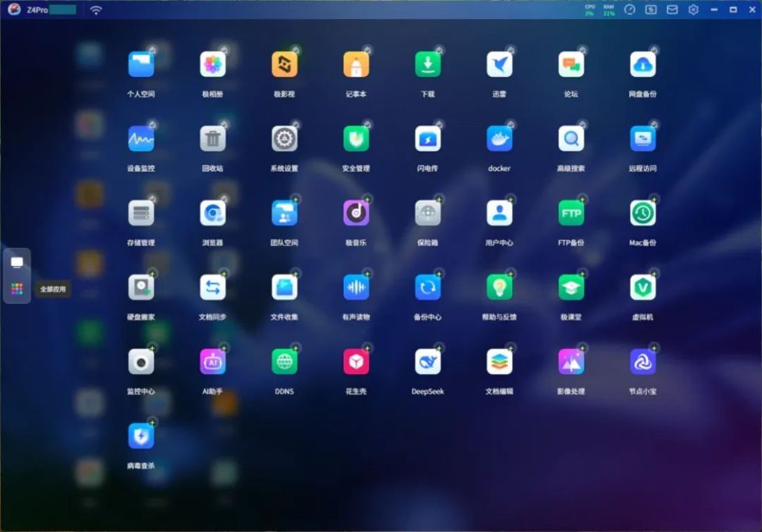
Task: Open the 硬盘搬家 disk migration app
Action: pyautogui.click(x=141, y=288)
